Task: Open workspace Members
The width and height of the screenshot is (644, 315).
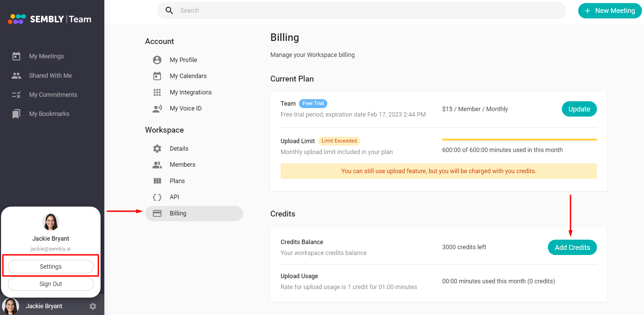Action: (x=194, y=165)
